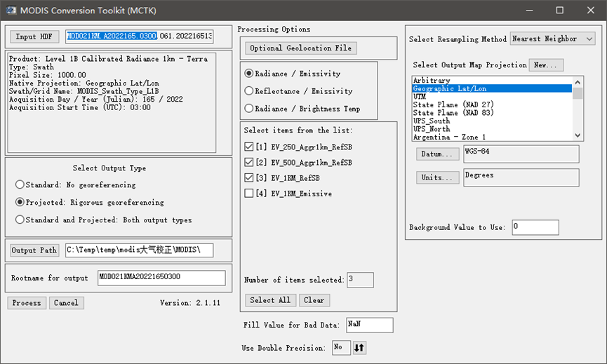Click the Output Path button
607x364 pixels.
(x=34, y=250)
